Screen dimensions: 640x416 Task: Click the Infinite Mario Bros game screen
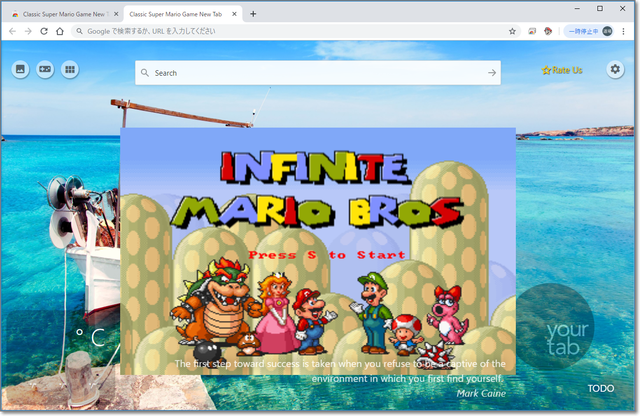point(317,250)
